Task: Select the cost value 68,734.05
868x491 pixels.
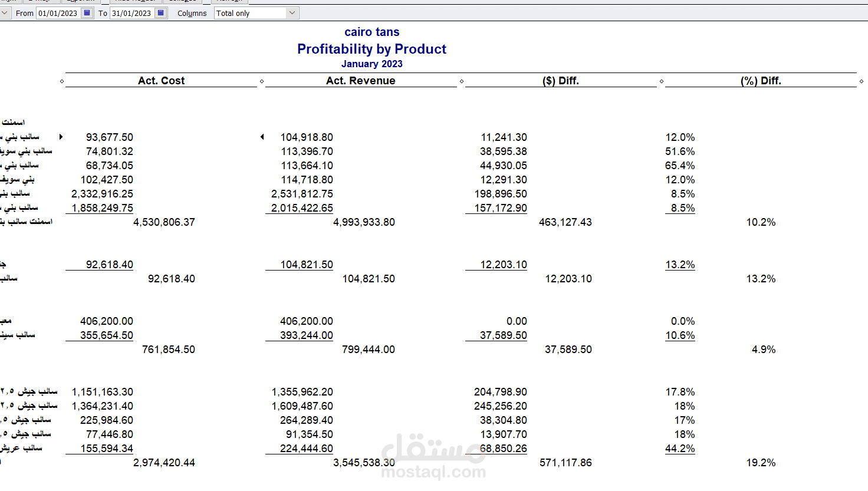Action: [110, 166]
